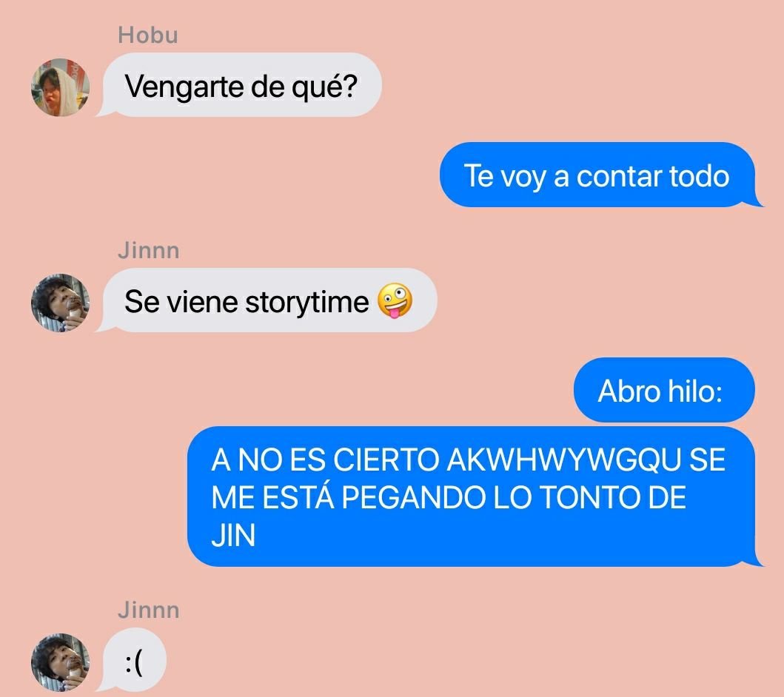Open Hobu's profile picture avatar
Screen dimensions: 784x697
[61, 87]
